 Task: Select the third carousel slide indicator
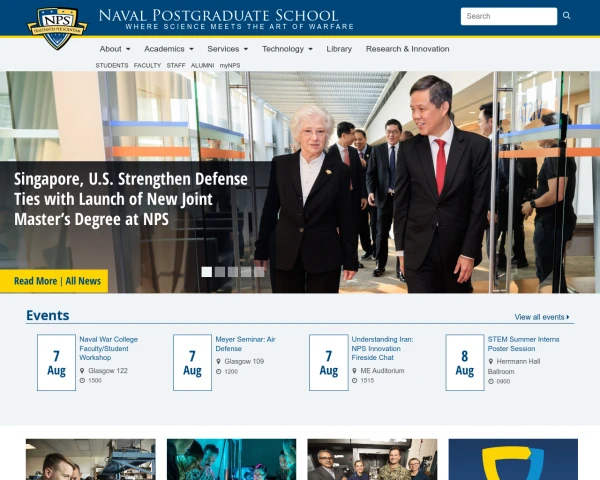pyautogui.click(x=233, y=272)
